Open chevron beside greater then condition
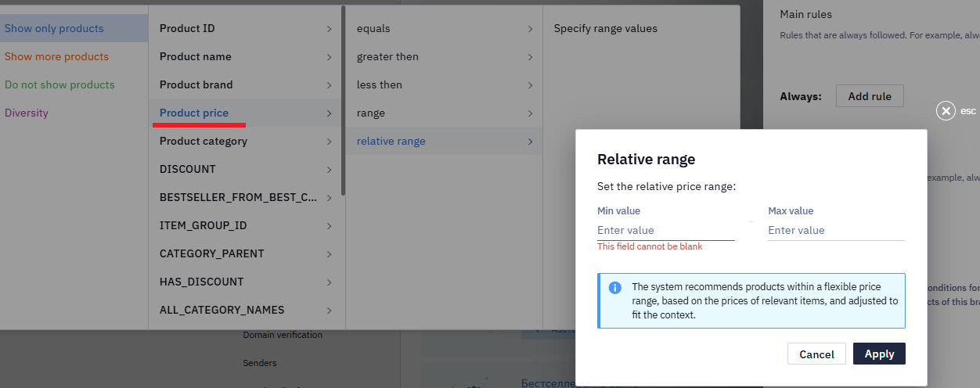 click(530, 57)
